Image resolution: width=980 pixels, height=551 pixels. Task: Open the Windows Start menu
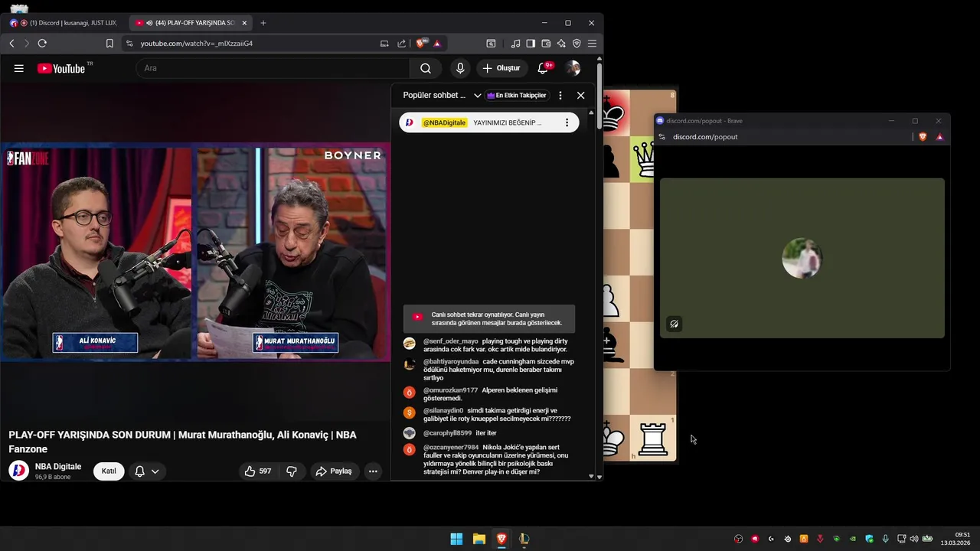[456, 539]
